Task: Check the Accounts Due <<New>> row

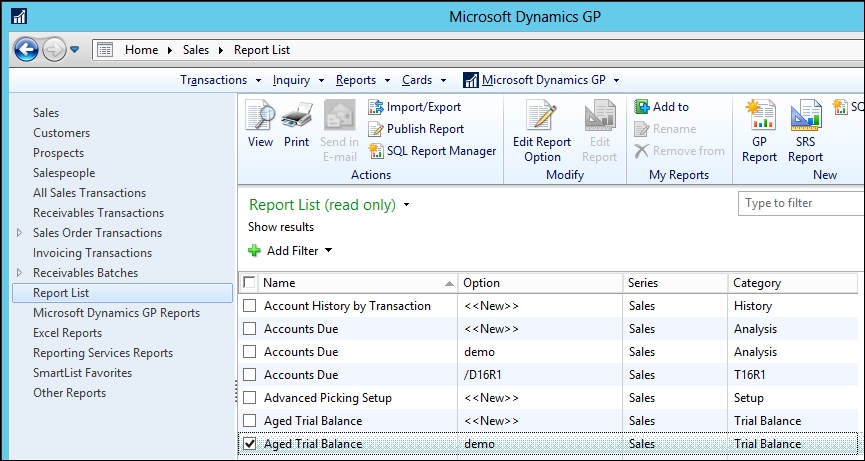Action: pyautogui.click(x=249, y=329)
